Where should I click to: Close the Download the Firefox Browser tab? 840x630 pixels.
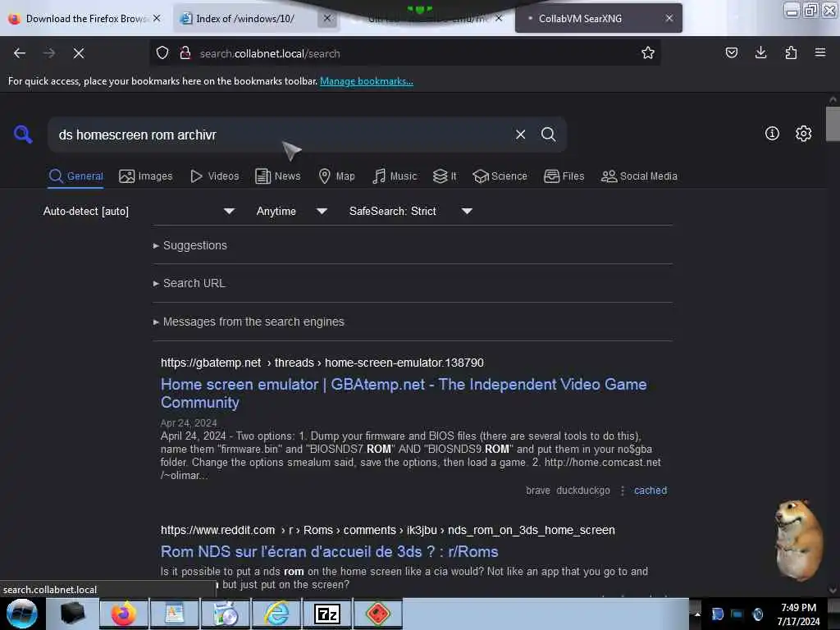pyautogui.click(x=157, y=18)
